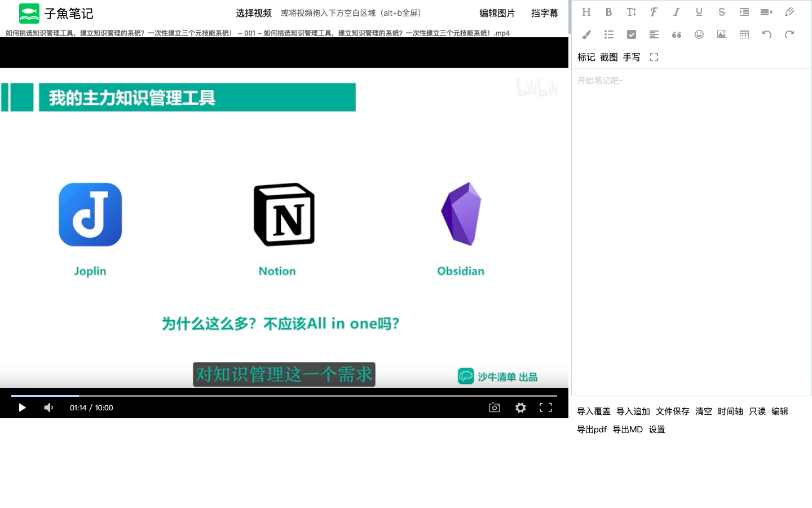Seek on the video progress bar

(x=284, y=396)
